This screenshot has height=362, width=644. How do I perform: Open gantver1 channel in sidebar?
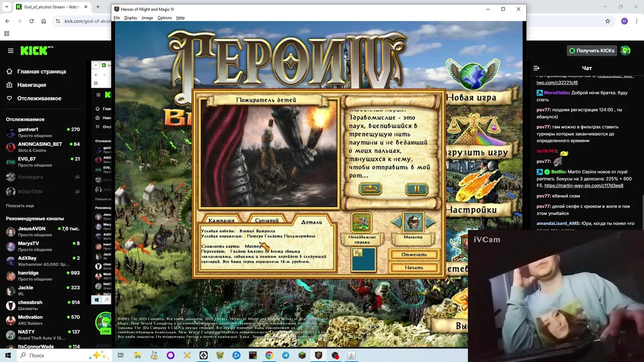(43, 133)
